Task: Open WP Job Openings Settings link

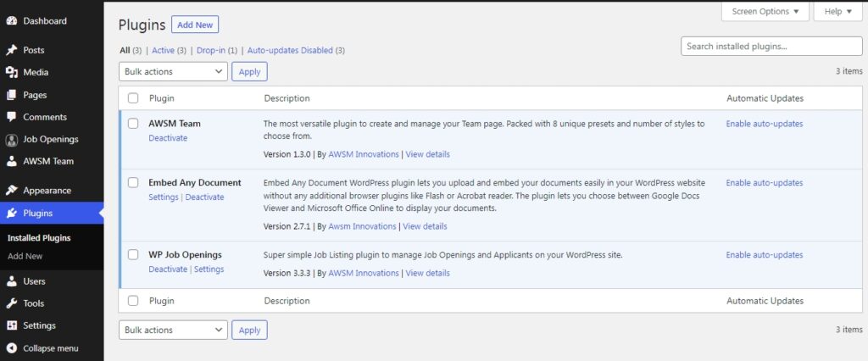Action: pyautogui.click(x=209, y=269)
